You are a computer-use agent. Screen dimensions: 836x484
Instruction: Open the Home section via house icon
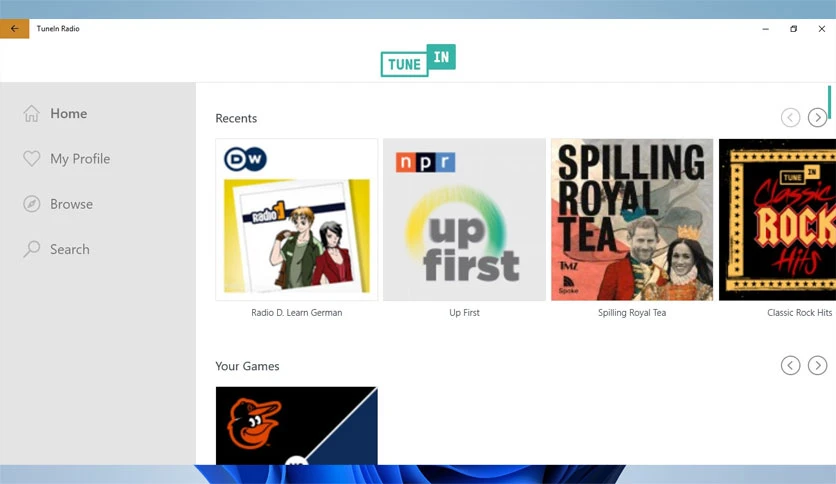pos(31,113)
